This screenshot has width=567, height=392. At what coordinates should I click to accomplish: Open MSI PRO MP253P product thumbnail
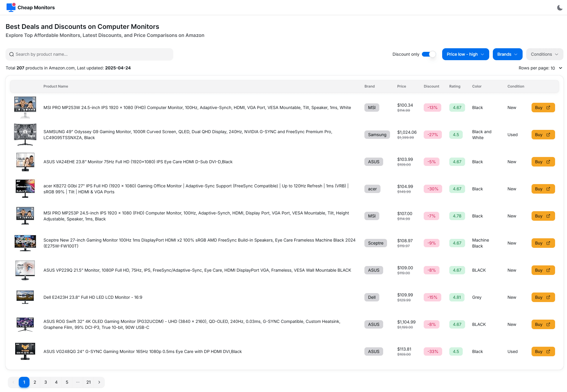(25, 216)
